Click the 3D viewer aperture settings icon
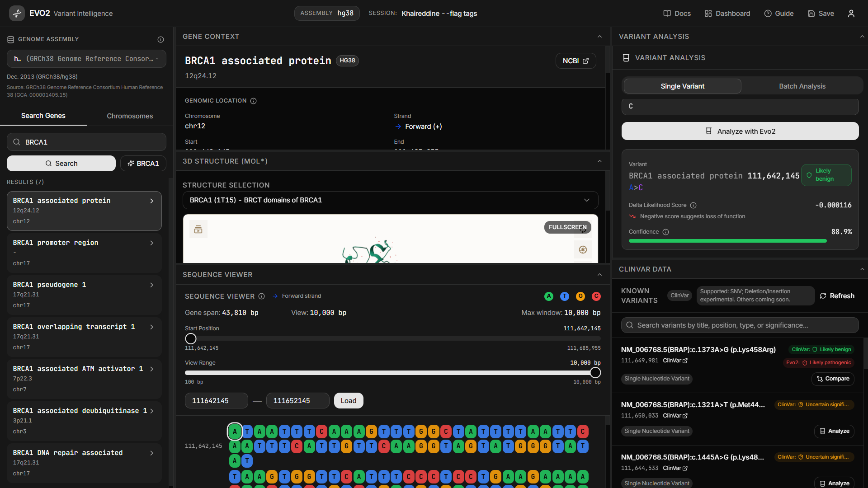 pyautogui.click(x=583, y=249)
